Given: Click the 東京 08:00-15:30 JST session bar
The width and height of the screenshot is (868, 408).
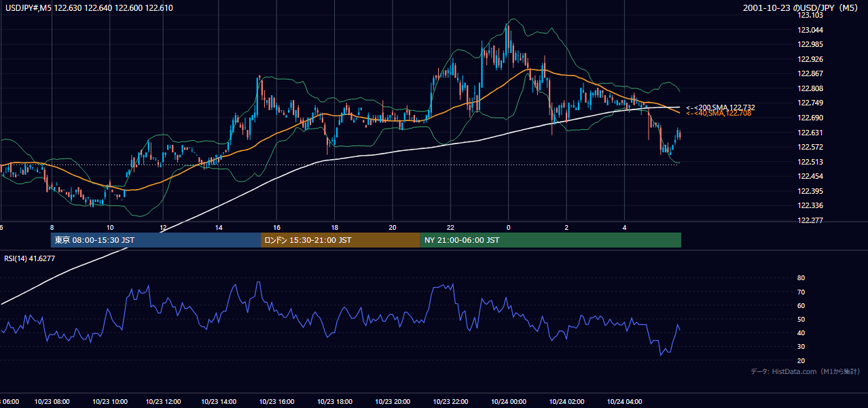Looking at the screenshot, I should pos(156,240).
